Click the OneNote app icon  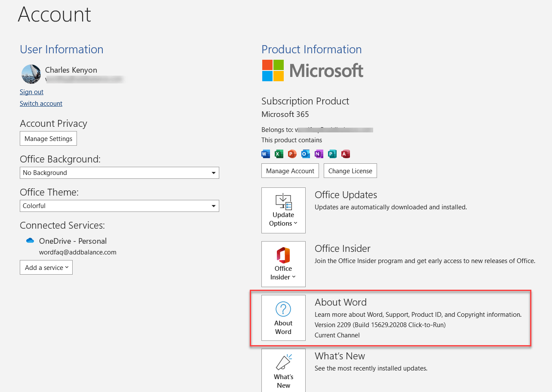point(319,154)
